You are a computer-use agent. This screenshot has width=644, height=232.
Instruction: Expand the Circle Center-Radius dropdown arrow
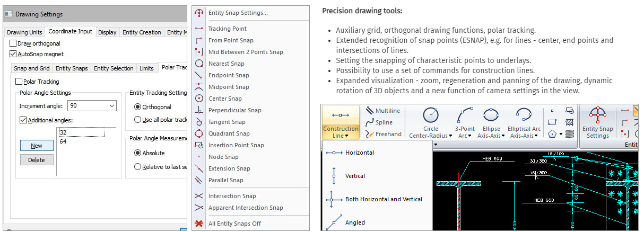tap(450, 136)
